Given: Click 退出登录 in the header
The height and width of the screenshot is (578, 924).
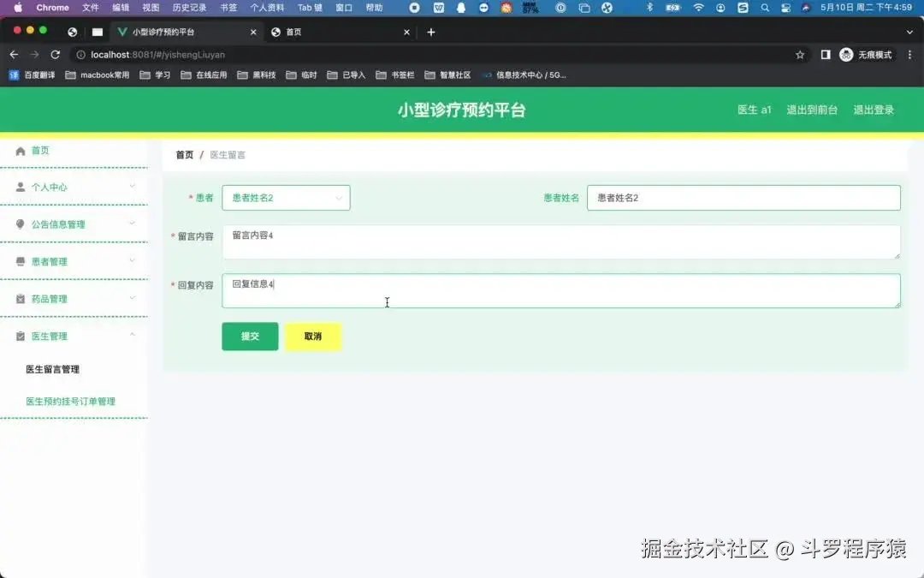Looking at the screenshot, I should [x=874, y=110].
